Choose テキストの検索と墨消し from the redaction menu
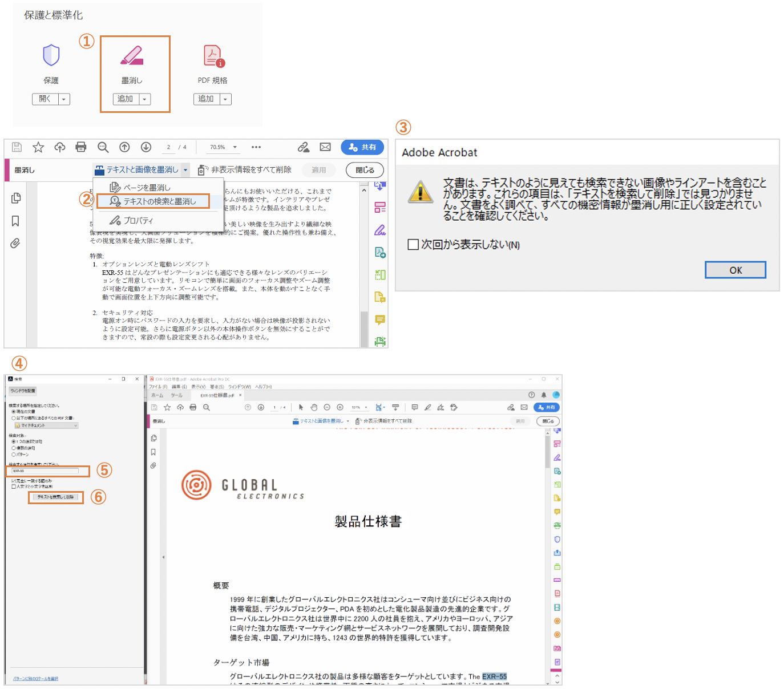This screenshot has height=689, width=784. click(156, 201)
